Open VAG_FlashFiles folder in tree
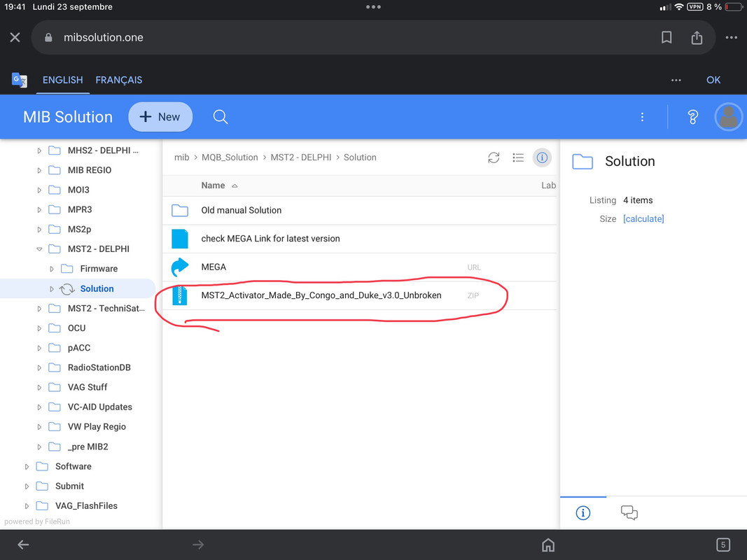The height and width of the screenshot is (560, 747). 86,505
